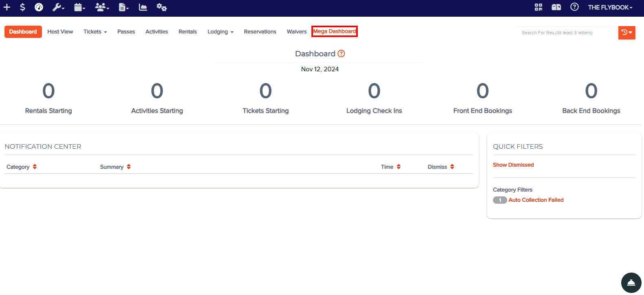
Task: Select the Dashboard tab
Action: click(23, 32)
